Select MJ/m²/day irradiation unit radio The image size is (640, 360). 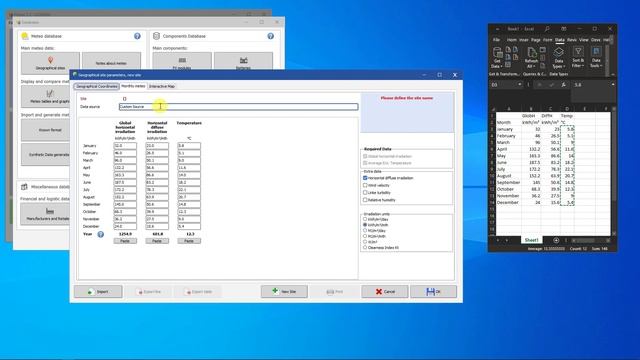(x=365, y=231)
